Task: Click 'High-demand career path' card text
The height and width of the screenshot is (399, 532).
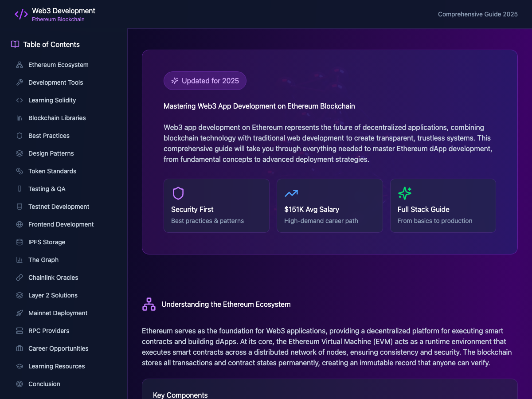Action: (x=321, y=221)
